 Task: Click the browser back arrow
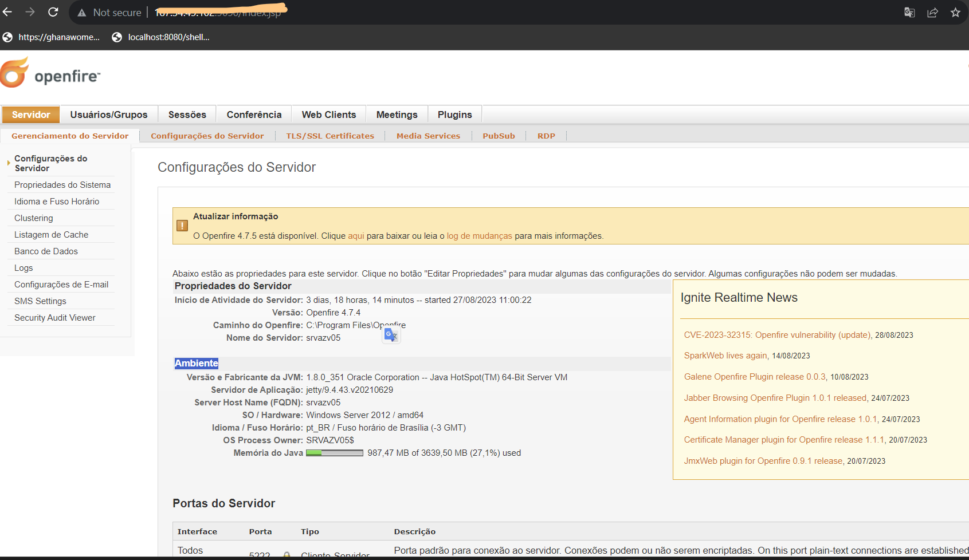pos(7,12)
